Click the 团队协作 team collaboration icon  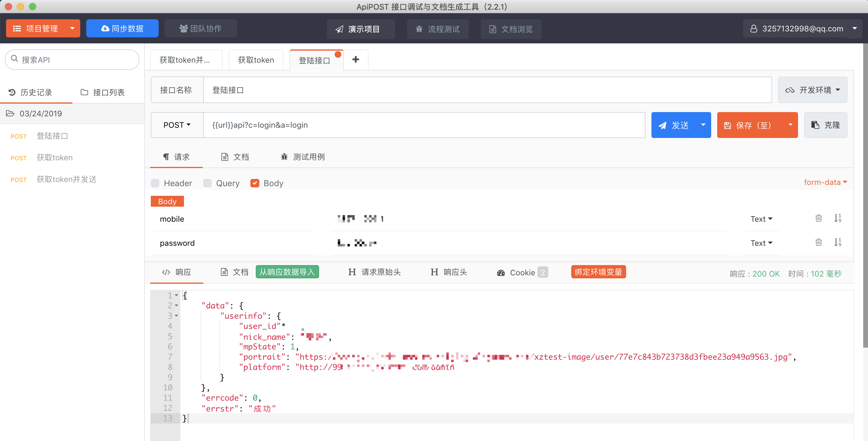pos(182,28)
